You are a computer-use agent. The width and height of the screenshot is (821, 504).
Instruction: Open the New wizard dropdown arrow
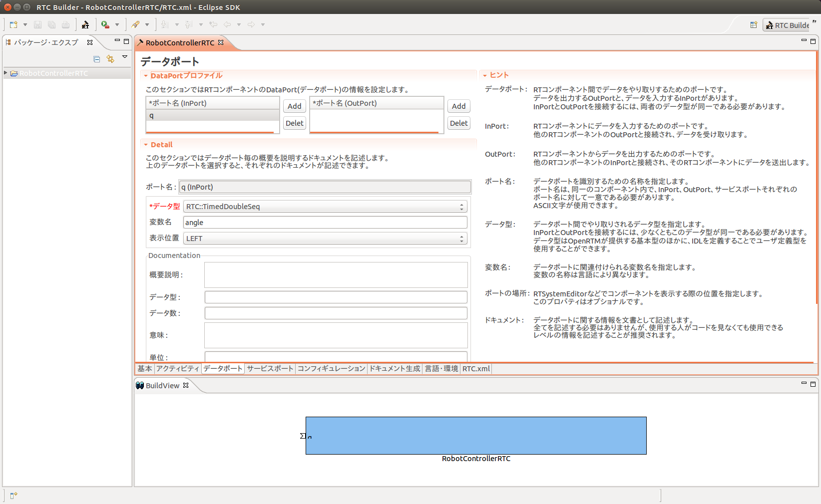coord(25,24)
